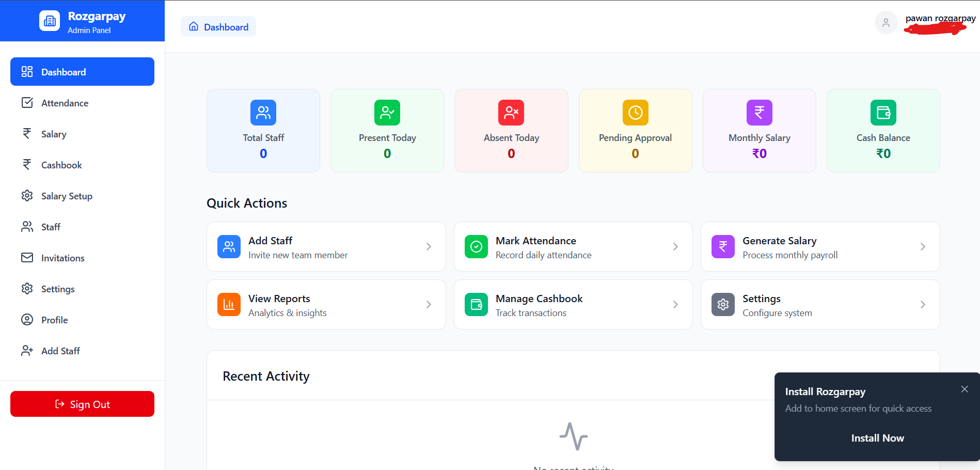
Task: Click "Add to home screen for quick access" text
Action: pos(858,409)
